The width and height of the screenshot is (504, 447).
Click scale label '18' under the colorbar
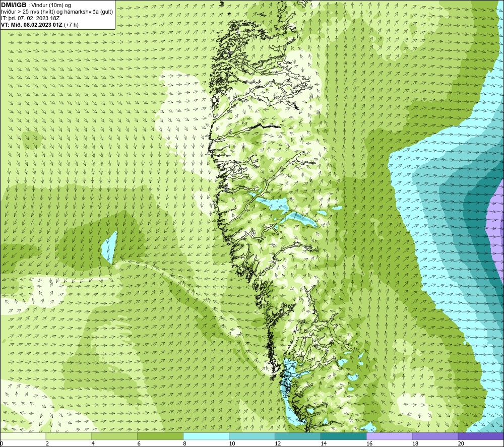415,444
